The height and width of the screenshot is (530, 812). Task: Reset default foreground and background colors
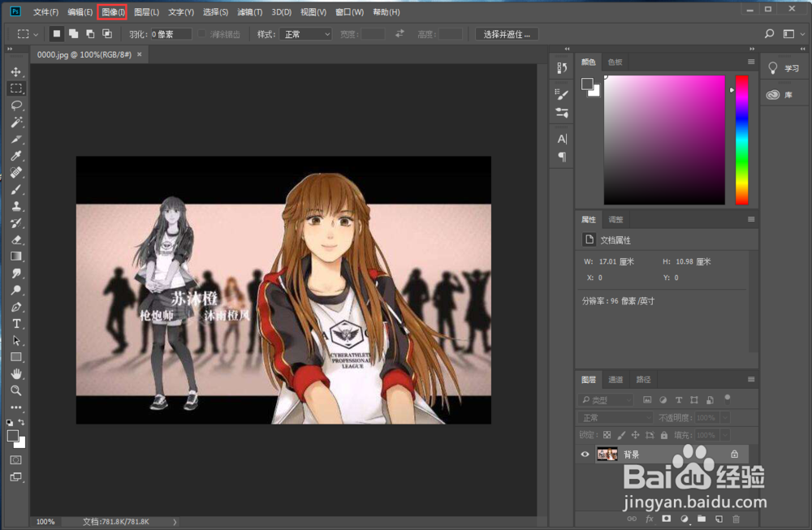click(x=10, y=422)
